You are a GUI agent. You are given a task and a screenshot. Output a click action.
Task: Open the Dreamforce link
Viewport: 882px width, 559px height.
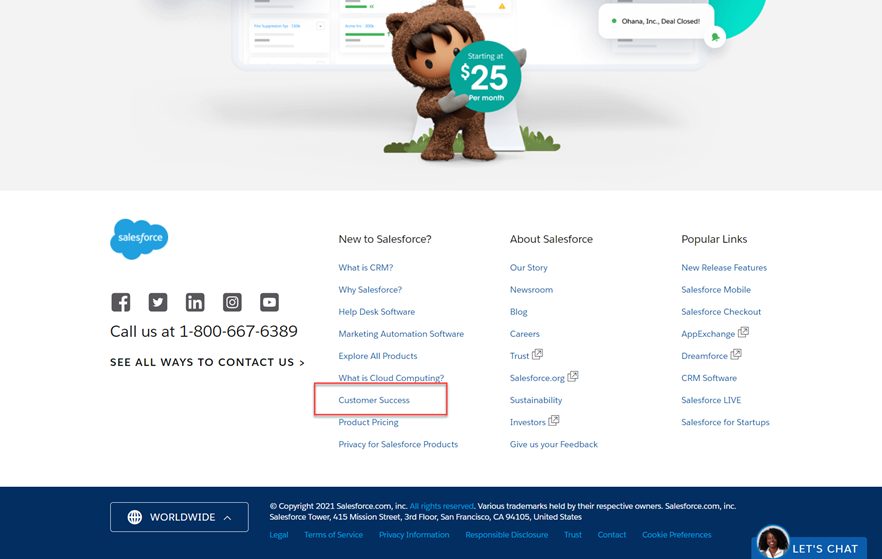704,356
